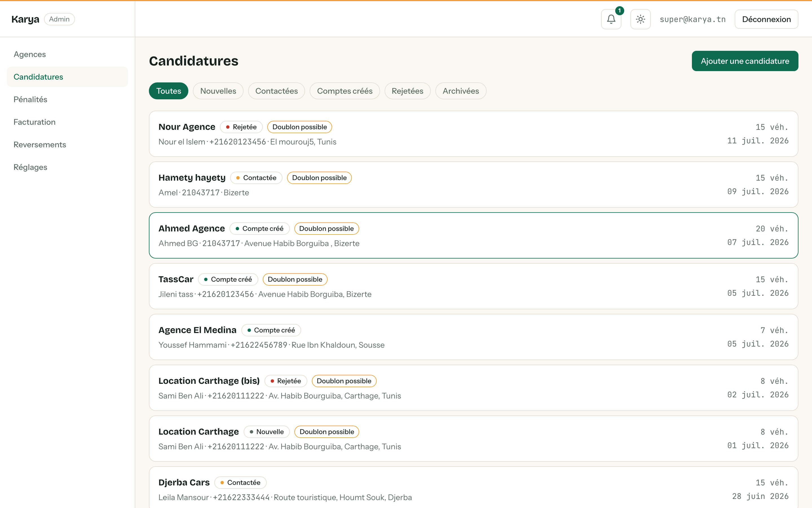
Task: Click Rejetée status on Location Carthage (bis)
Action: tap(286, 381)
